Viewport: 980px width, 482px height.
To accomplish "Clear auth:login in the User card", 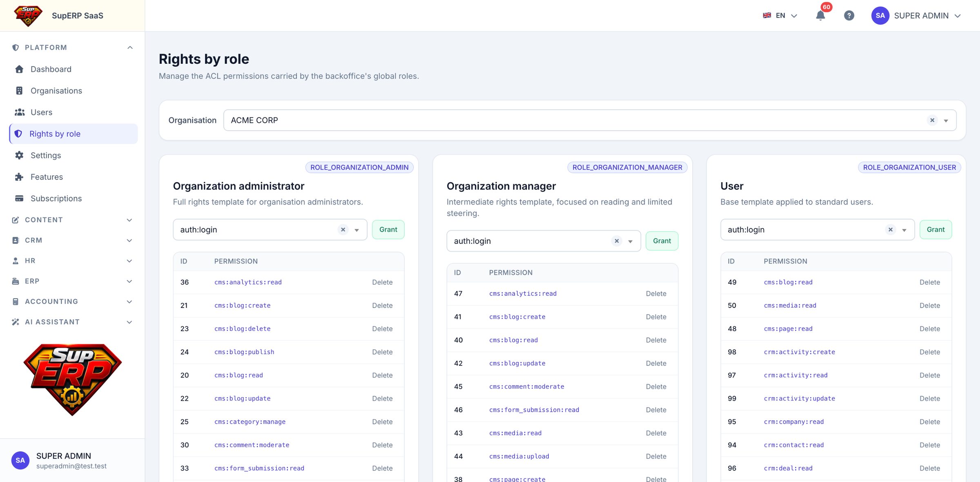I will [891, 230].
